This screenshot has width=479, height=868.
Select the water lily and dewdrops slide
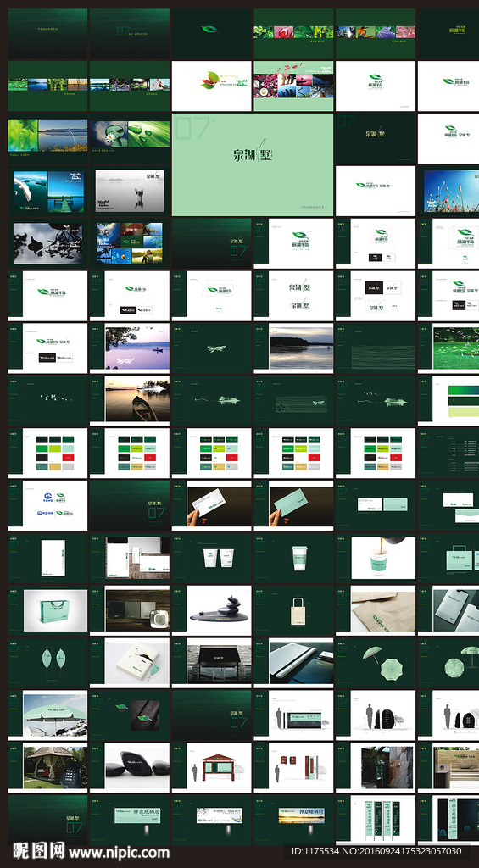[x=130, y=138]
